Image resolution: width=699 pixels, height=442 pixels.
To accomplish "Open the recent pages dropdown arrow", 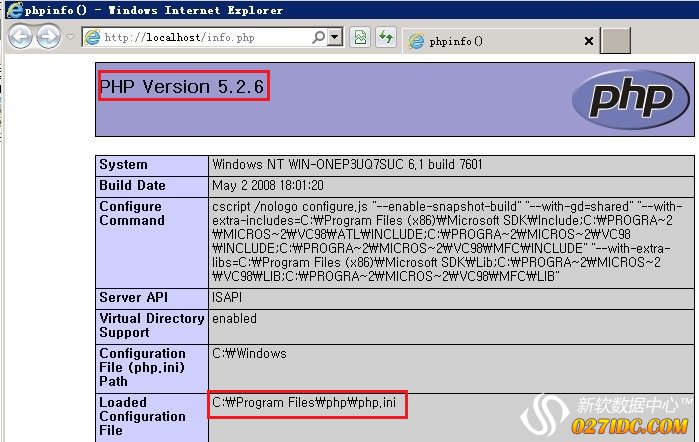I will [70, 37].
